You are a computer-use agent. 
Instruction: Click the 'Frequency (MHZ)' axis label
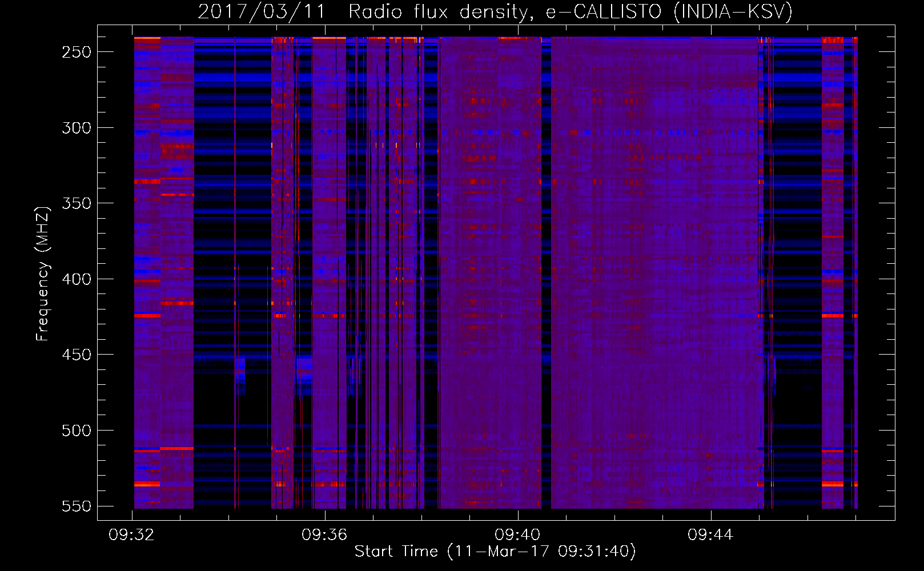43,274
